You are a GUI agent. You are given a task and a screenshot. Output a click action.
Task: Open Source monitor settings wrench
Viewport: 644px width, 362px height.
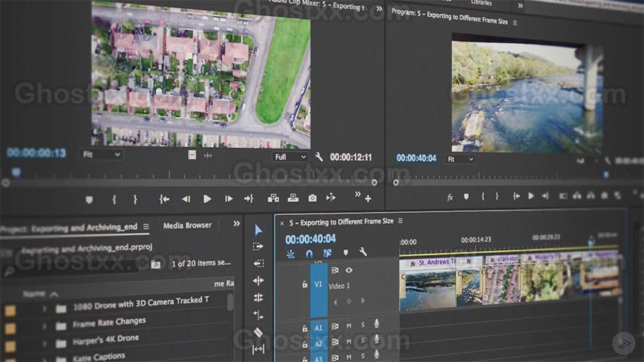(319, 157)
